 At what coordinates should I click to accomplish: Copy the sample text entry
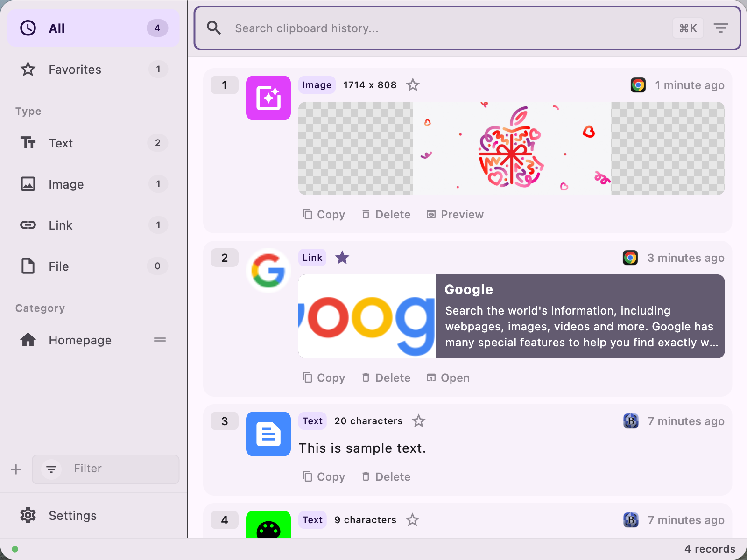[x=324, y=476]
